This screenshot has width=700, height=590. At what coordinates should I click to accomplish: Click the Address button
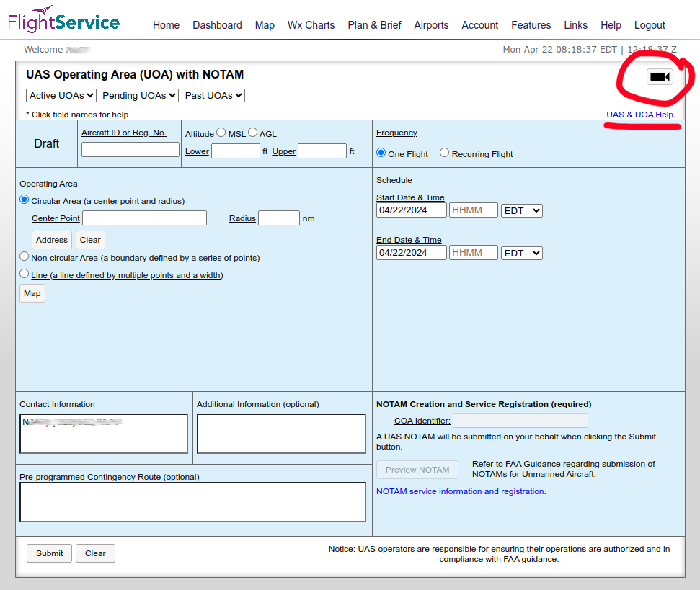[50, 239]
